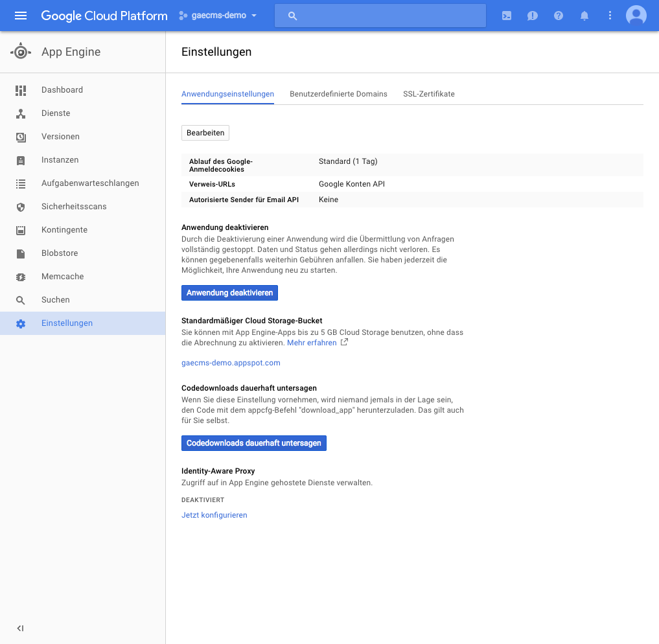Click the Aufgabenwarteschlangen list icon
Viewport: 659px width, 644px height.
pos(21,183)
